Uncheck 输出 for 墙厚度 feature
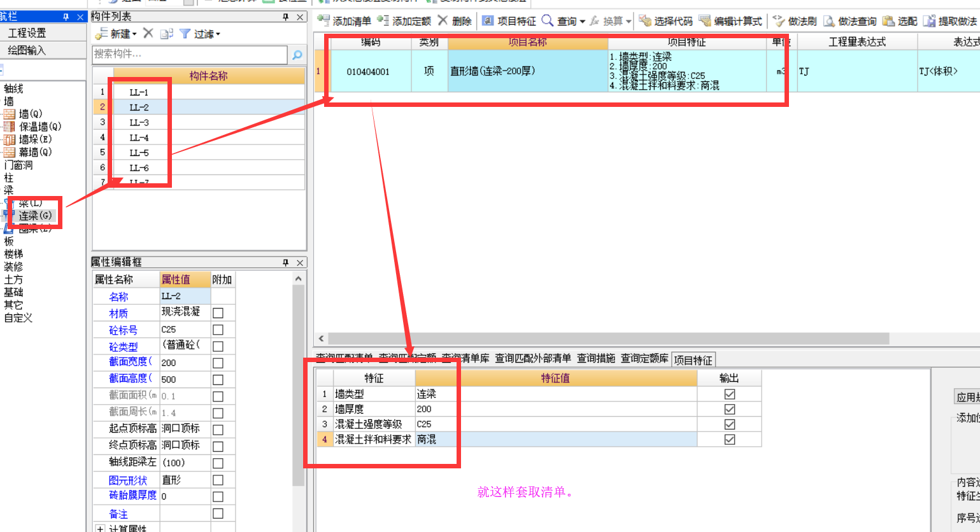The height and width of the screenshot is (532, 980). click(x=730, y=409)
